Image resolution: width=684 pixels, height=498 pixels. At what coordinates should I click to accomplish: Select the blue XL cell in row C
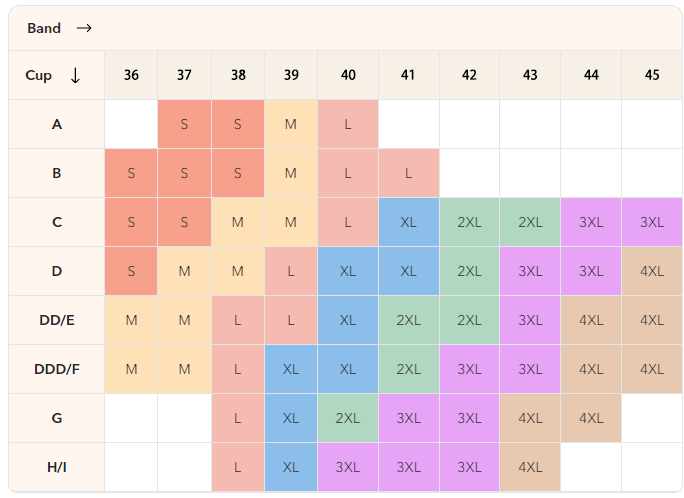tap(408, 222)
